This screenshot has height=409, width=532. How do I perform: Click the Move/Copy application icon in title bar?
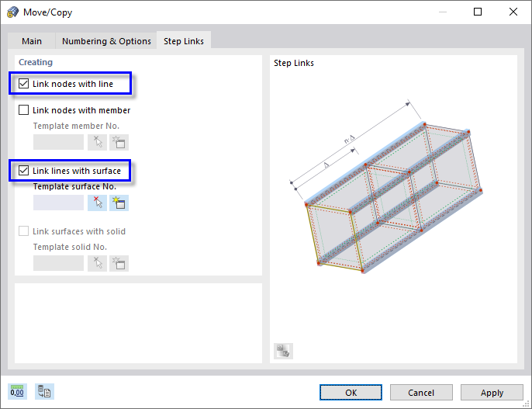tap(13, 12)
